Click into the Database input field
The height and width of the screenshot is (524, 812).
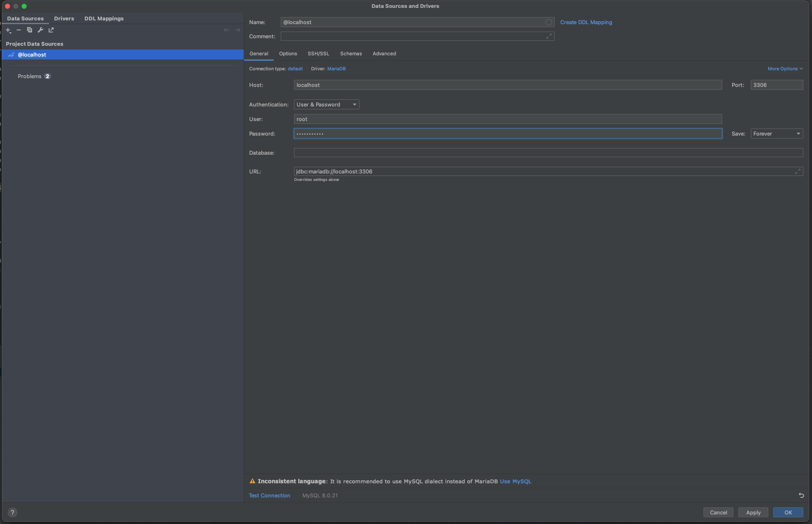click(x=548, y=153)
